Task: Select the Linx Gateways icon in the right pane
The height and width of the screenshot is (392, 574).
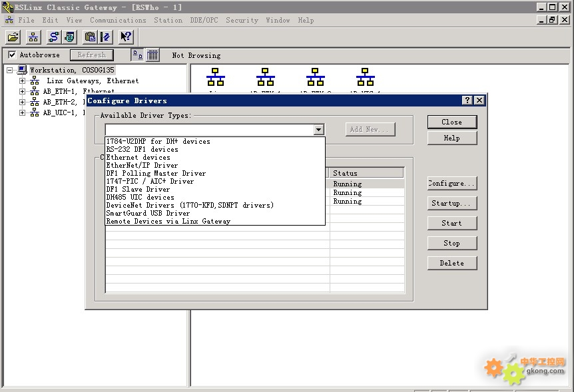Action: (x=216, y=77)
